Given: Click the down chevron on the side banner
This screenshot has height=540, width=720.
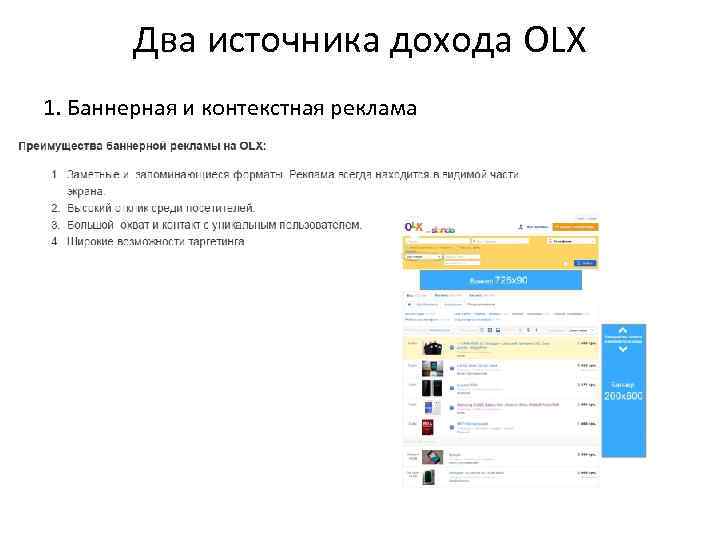Looking at the screenshot, I should click(623, 349).
